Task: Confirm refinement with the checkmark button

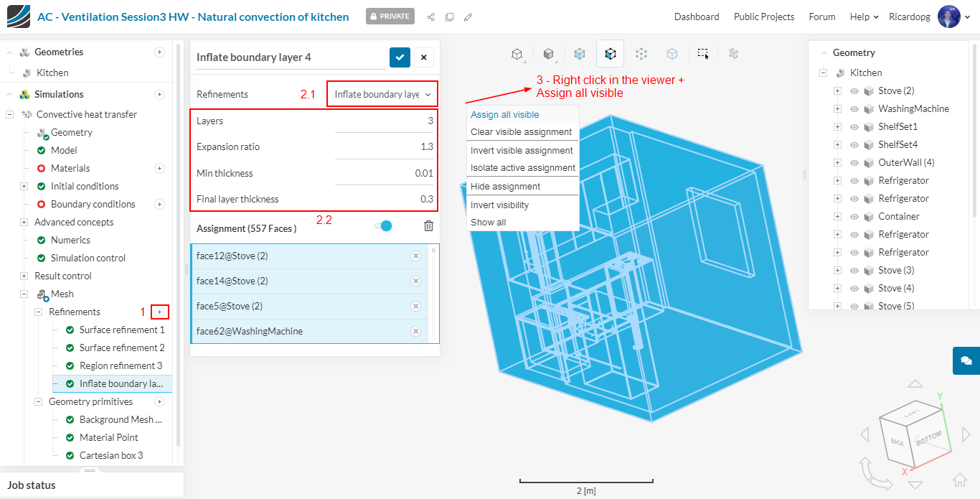Action: coord(400,57)
